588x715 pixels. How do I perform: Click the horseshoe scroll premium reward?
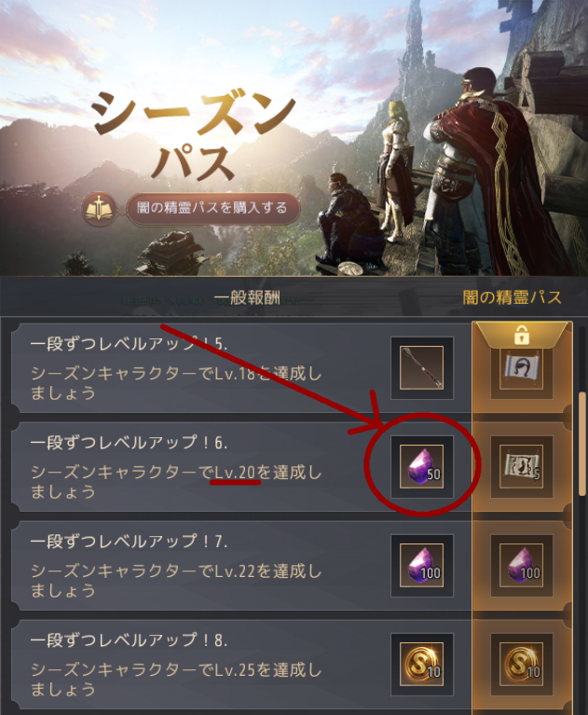coord(521,370)
